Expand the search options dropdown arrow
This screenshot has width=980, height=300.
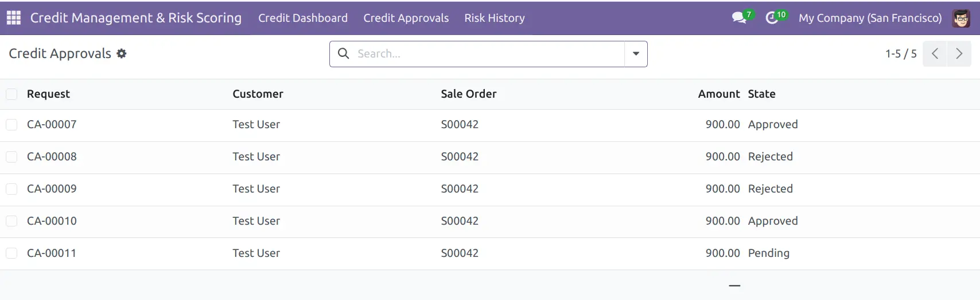[x=636, y=54]
